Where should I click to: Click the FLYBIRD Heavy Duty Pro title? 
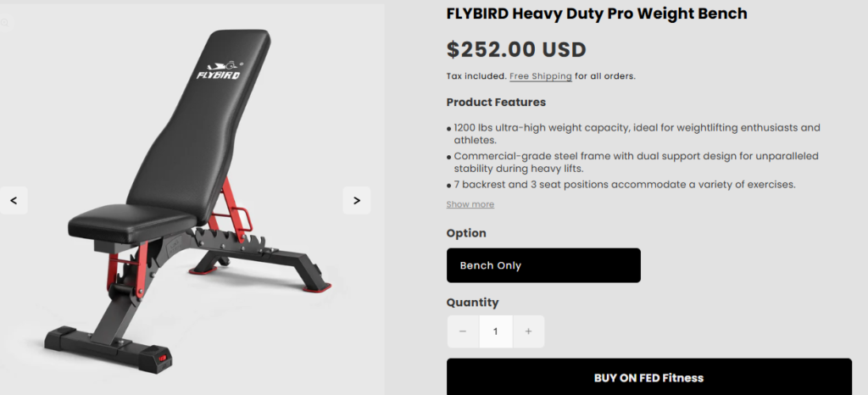[x=597, y=14]
